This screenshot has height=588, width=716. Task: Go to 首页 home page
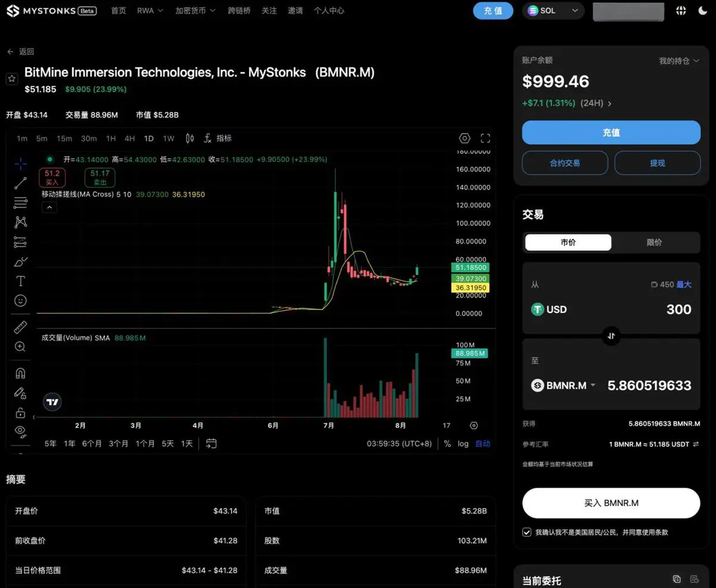[x=119, y=11]
